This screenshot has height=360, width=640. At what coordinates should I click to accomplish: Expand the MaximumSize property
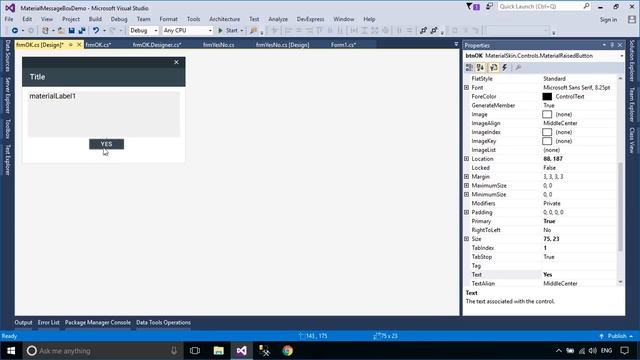[x=467, y=186]
